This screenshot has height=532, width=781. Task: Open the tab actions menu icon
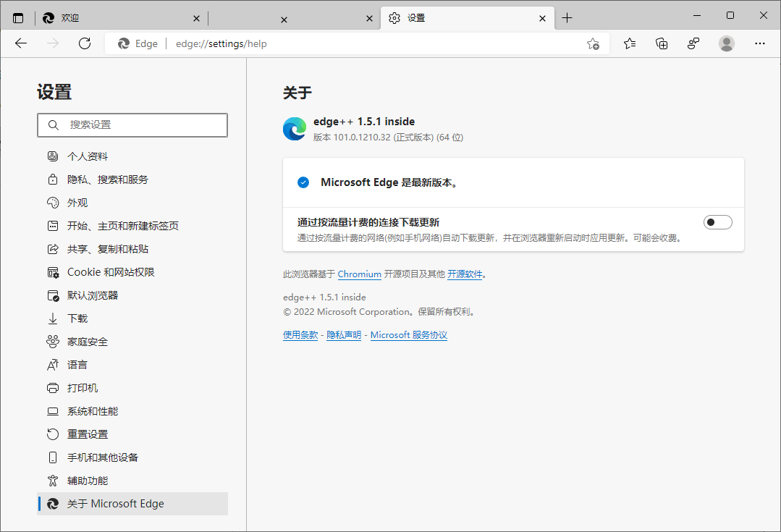click(18, 18)
